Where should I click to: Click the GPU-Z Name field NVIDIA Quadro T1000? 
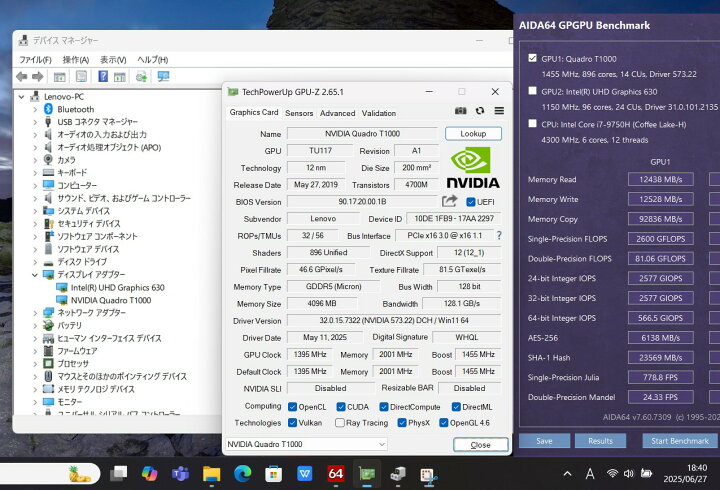point(362,134)
